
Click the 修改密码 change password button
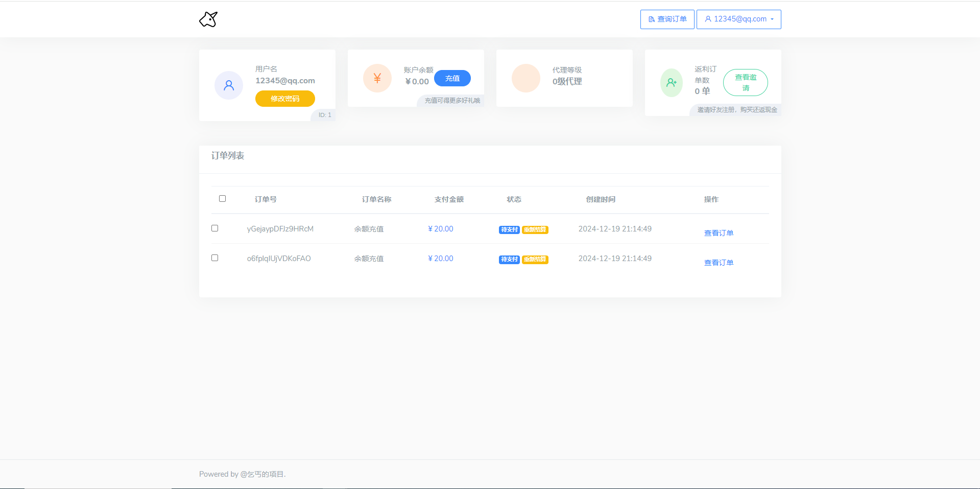coord(285,99)
